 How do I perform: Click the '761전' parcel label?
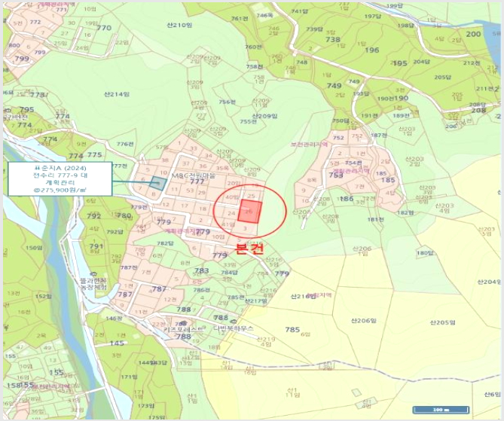[x=240, y=19]
